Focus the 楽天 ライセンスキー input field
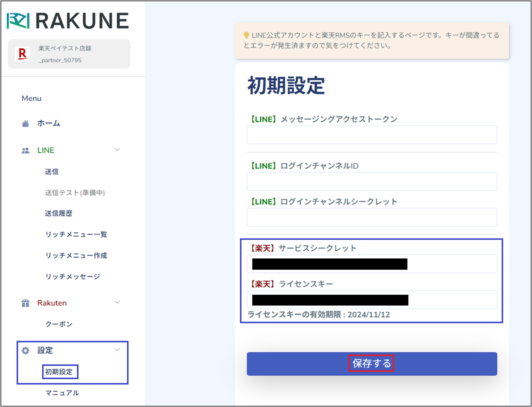Image resolution: width=532 pixels, height=407 pixels. tap(372, 300)
